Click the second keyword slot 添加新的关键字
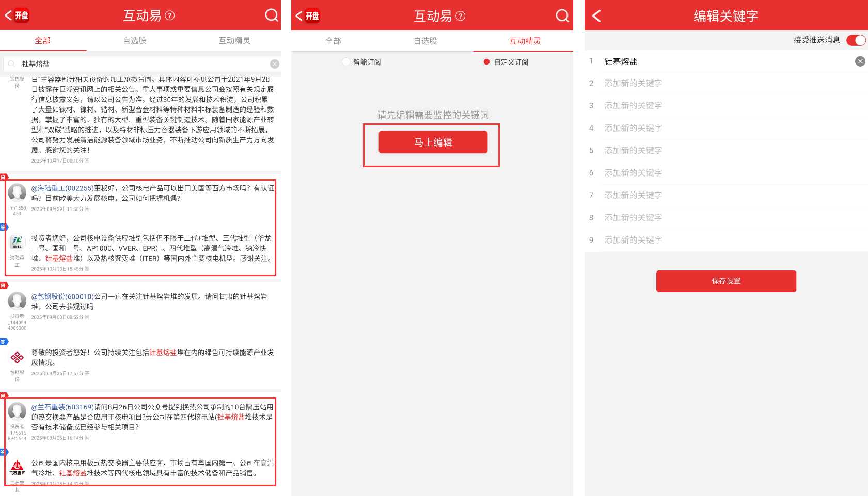 [x=633, y=83]
